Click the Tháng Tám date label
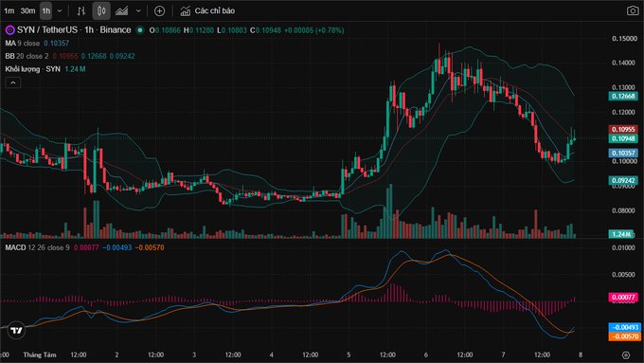The image size is (644, 363). (x=40, y=354)
